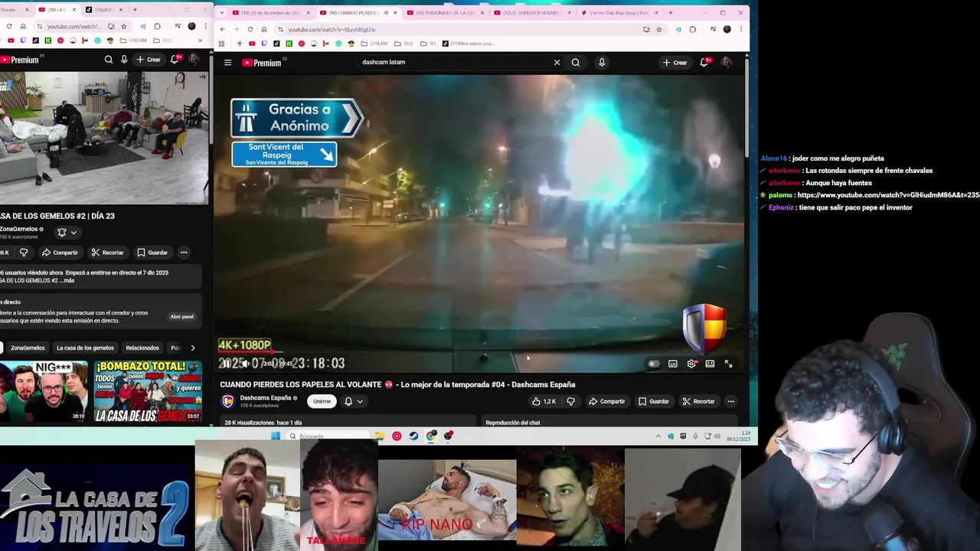Click the Crear button in right window
Image resolution: width=980 pixels, height=551 pixels.
(x=675, y=63)
